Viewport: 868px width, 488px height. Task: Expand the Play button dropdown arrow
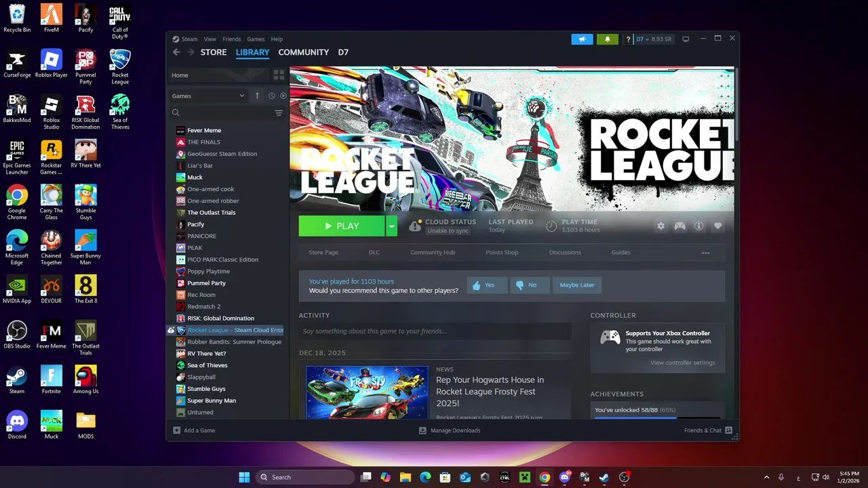391,226
